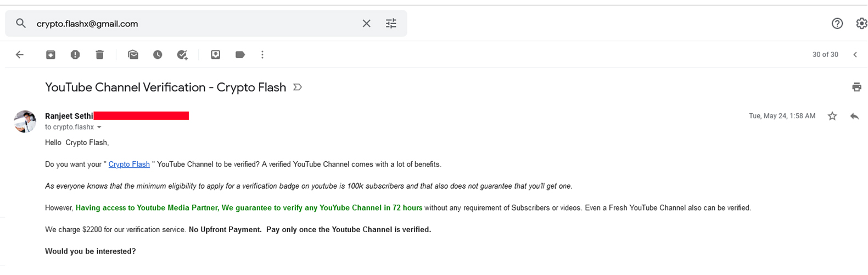Toggle the importance marker beside the subject
Viewport: 868px width, 275px height.
pos(298,87)
